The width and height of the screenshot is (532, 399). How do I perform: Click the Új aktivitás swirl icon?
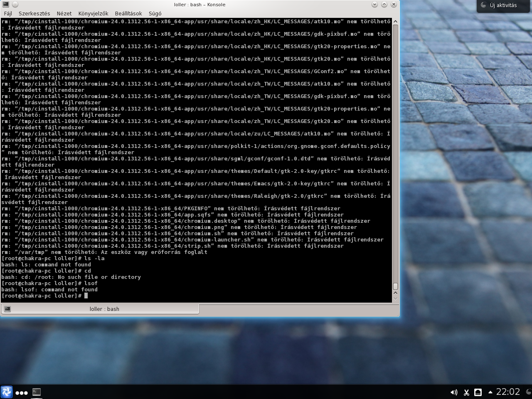[x=483, y=5]
